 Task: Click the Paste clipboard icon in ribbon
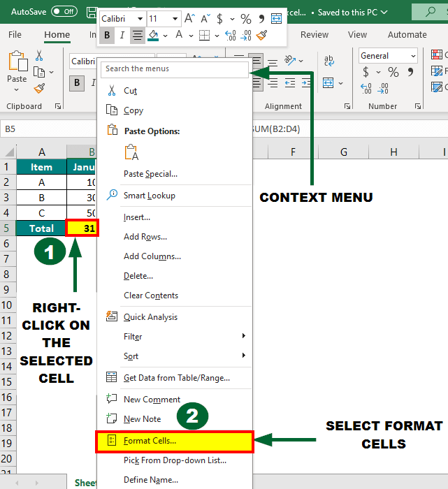pyautogui.click(x=17, y=61)
